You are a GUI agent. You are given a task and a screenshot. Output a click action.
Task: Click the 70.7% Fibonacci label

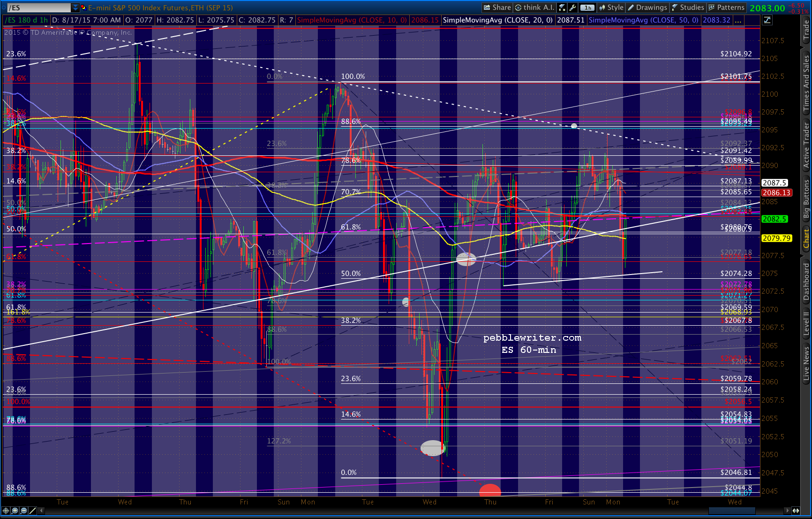coord(351,192)
